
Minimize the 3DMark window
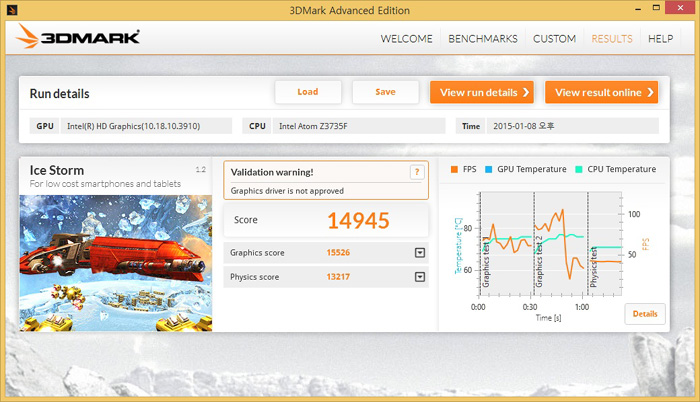click(638, 8)
